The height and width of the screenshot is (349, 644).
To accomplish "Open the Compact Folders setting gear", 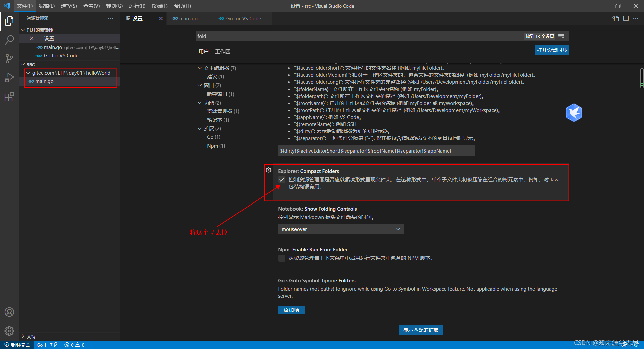I will (x=268, y=170).
